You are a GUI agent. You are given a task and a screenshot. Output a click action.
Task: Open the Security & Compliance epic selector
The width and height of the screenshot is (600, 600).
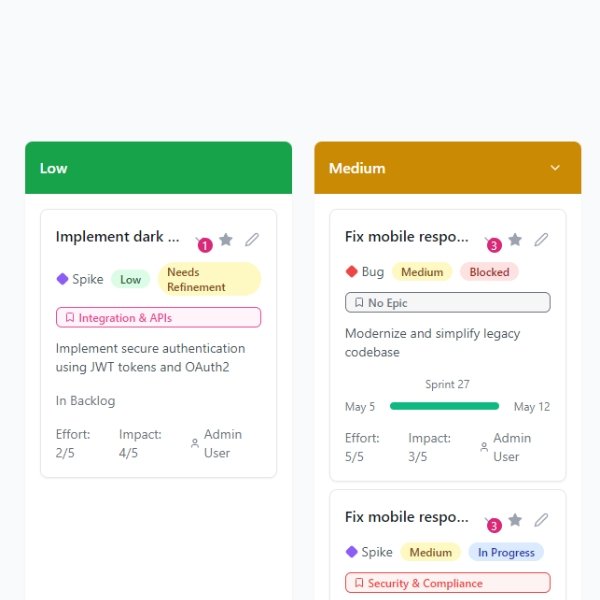coord(448,583)
